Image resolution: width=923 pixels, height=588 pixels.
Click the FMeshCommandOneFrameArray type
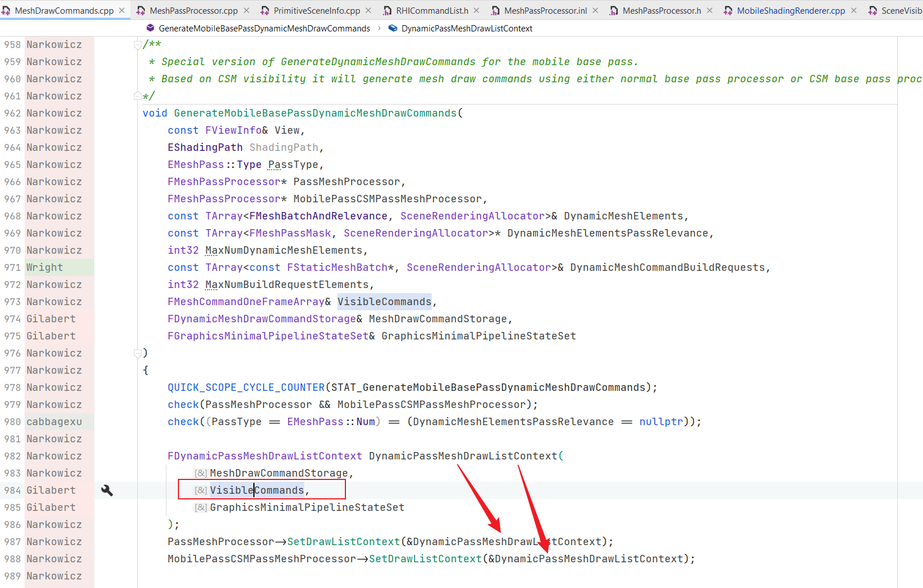click(x=246, y=302)
